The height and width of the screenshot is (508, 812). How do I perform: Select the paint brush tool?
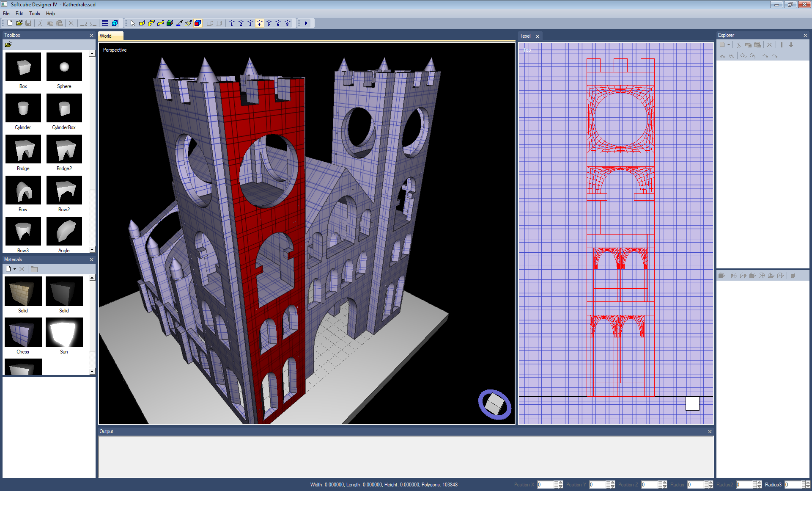tap(189, 23)
